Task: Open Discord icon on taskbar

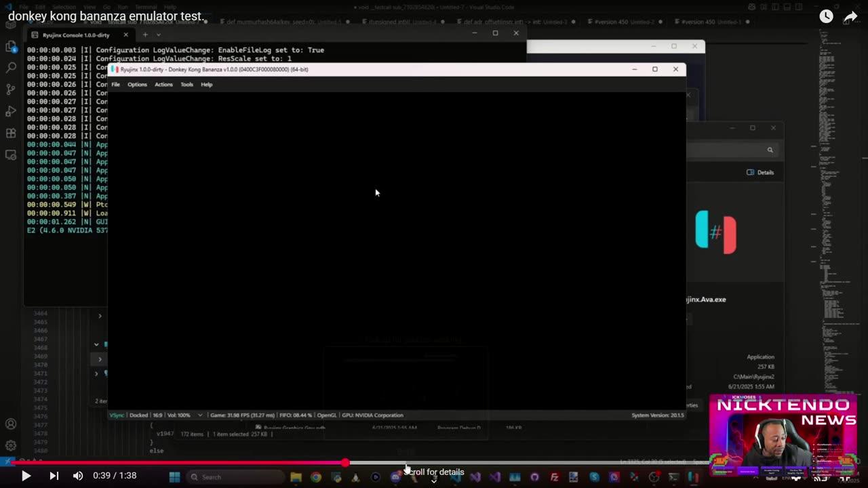Action: click(395, 477)
